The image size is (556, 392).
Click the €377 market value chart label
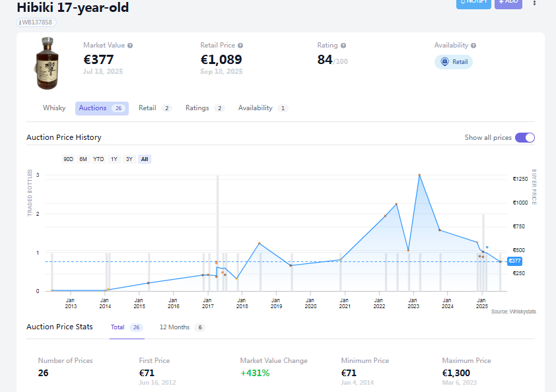[x=514, y=261]
